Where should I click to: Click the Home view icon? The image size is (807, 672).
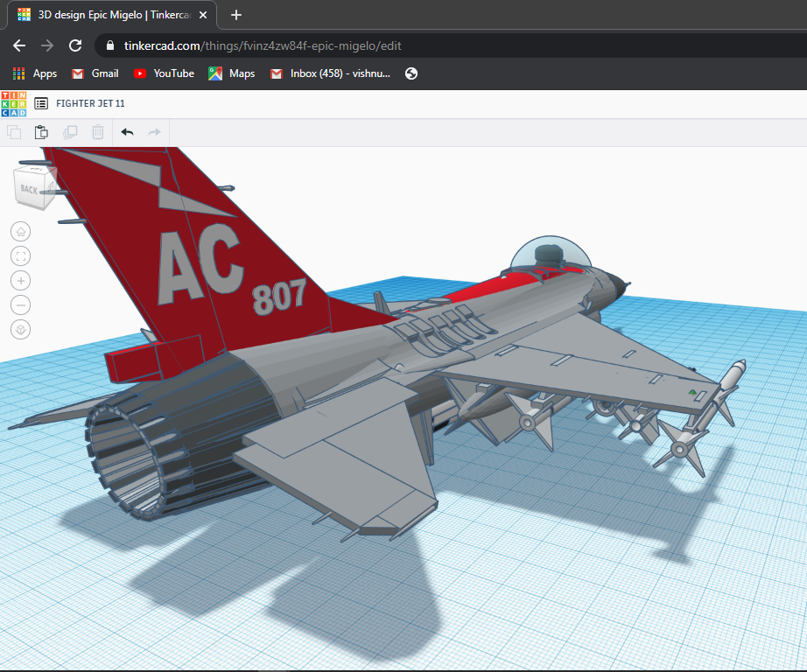click(20, 231)
